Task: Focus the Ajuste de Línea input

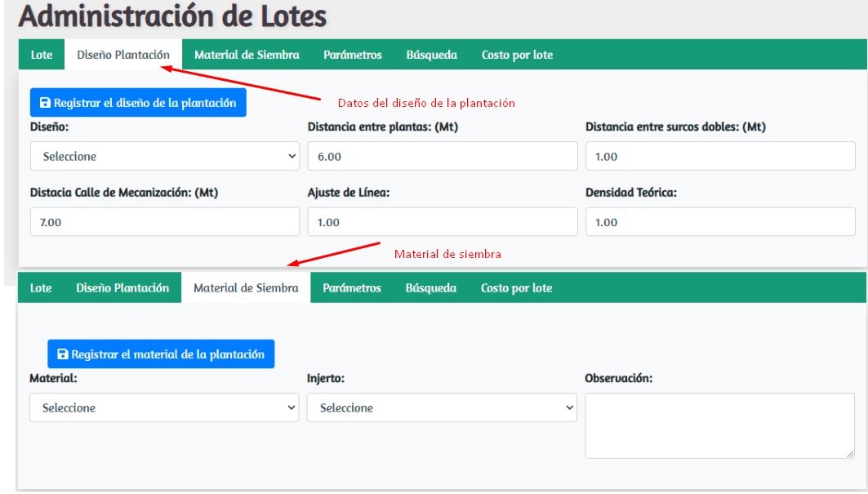Action: (442, 222)
